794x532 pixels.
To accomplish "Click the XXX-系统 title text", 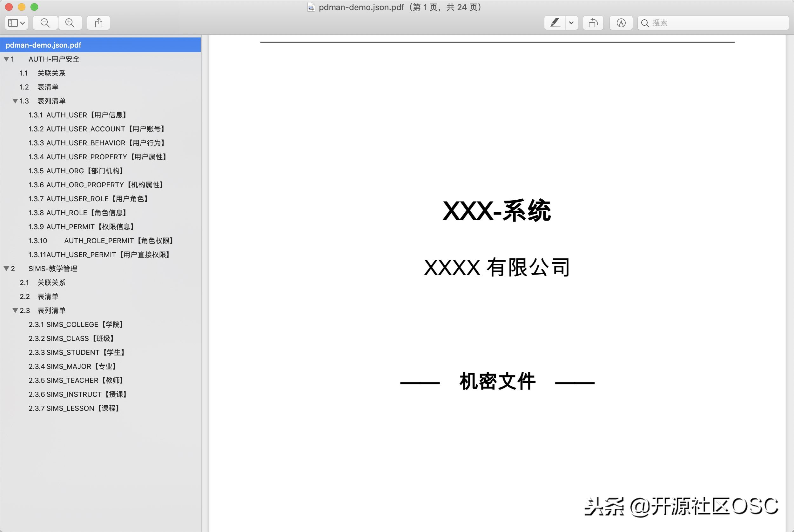I will point(497,211).
